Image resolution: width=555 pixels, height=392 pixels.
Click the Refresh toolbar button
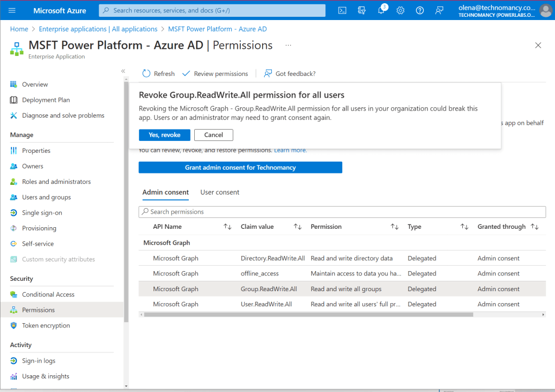click(158, 74)
